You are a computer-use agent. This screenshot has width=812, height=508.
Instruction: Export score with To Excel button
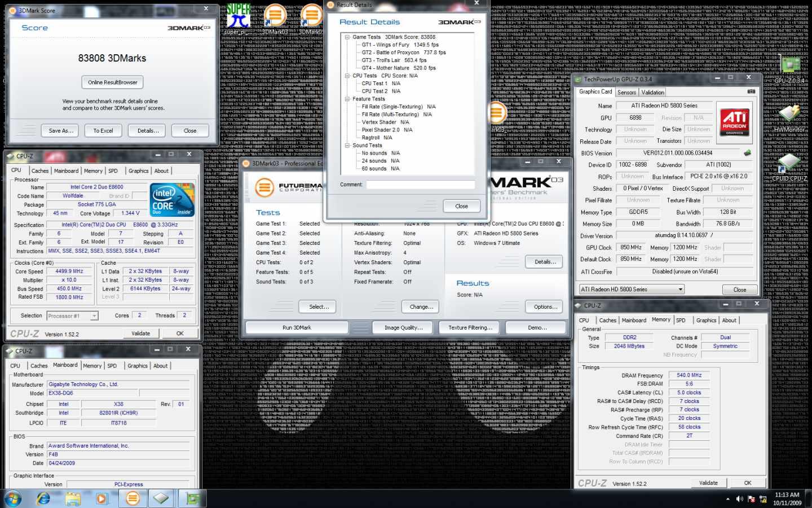pyautogui.click(x=103, y=131)
